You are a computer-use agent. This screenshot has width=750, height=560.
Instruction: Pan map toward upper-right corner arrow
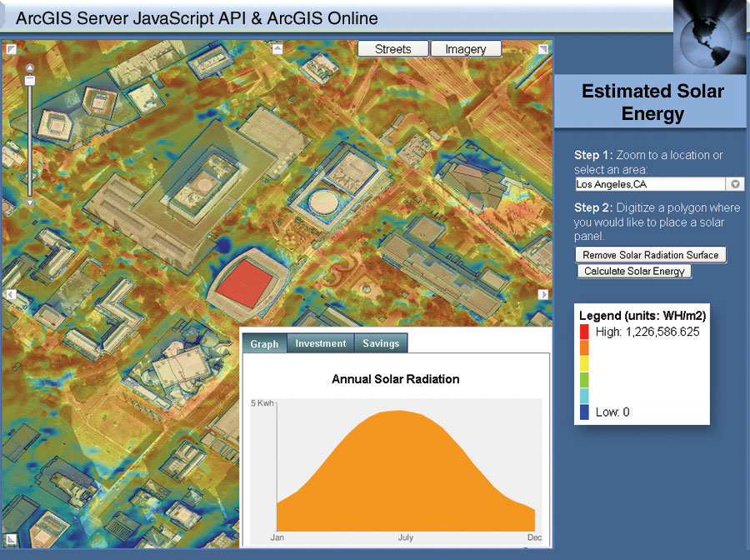(x=542, y=49)
